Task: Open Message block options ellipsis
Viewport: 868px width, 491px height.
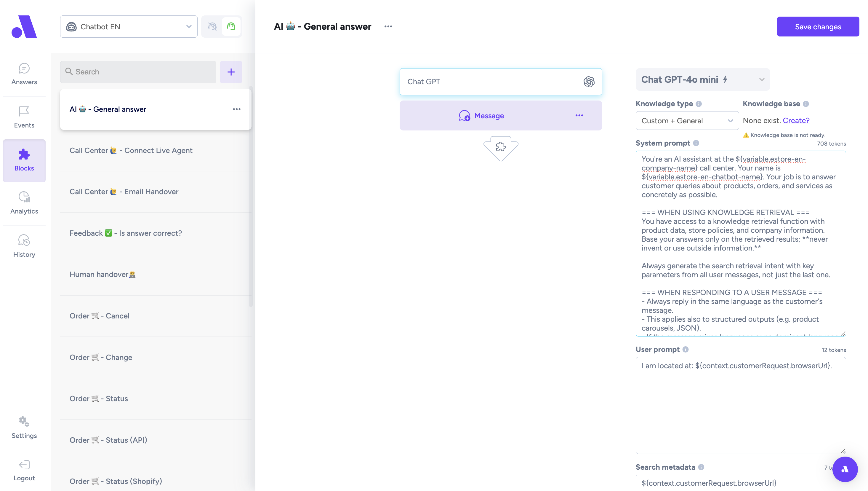Action: 579,116
